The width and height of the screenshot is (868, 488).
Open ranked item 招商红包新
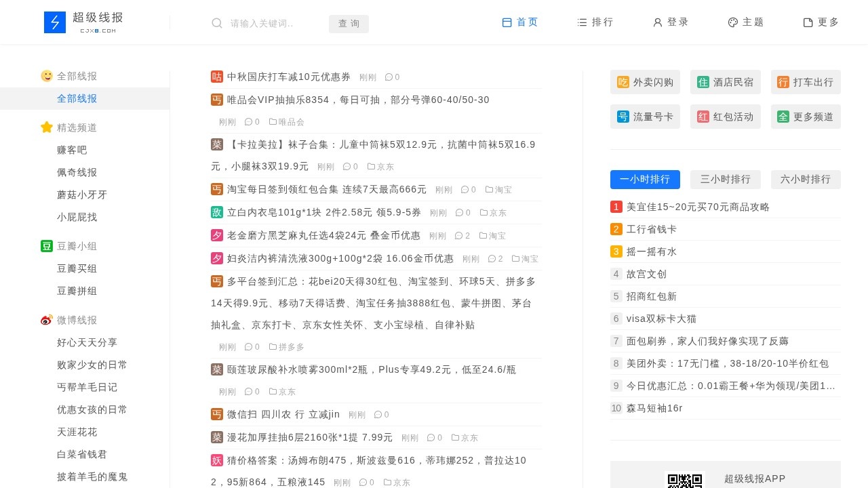pos(652,296)
